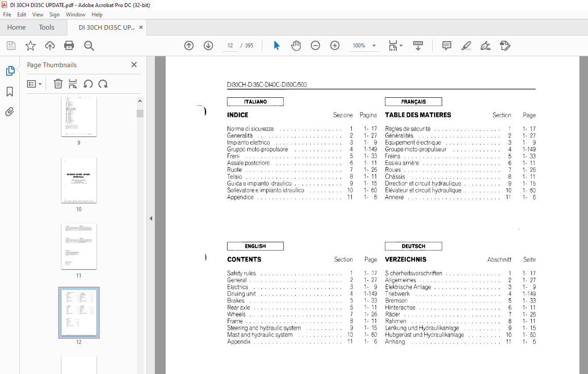Collapse the navigation pane arrow
Viewport: 588px width, 374px height.
[151, 218]
